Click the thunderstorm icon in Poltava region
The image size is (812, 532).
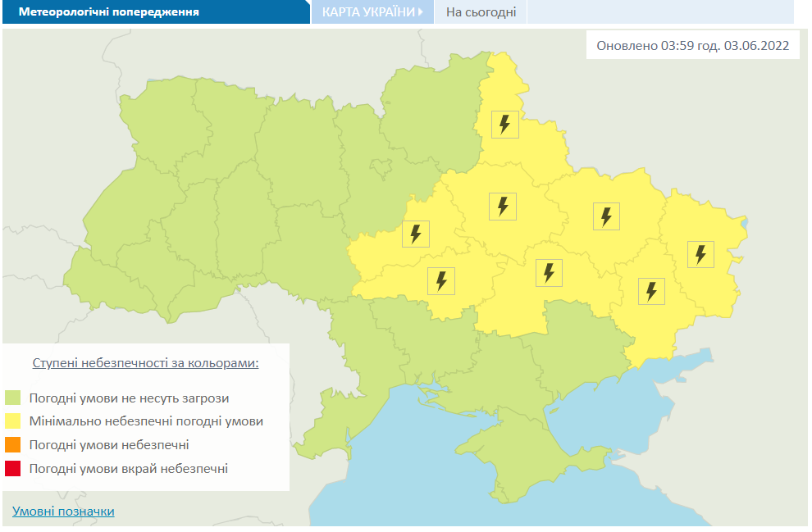point(502,206)
